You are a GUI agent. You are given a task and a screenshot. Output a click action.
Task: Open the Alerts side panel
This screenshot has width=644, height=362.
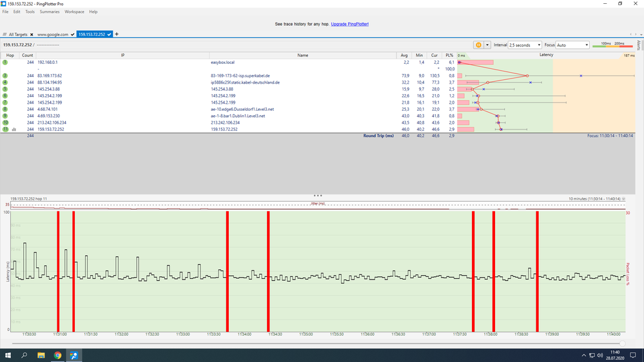click(x=639, y=45)
